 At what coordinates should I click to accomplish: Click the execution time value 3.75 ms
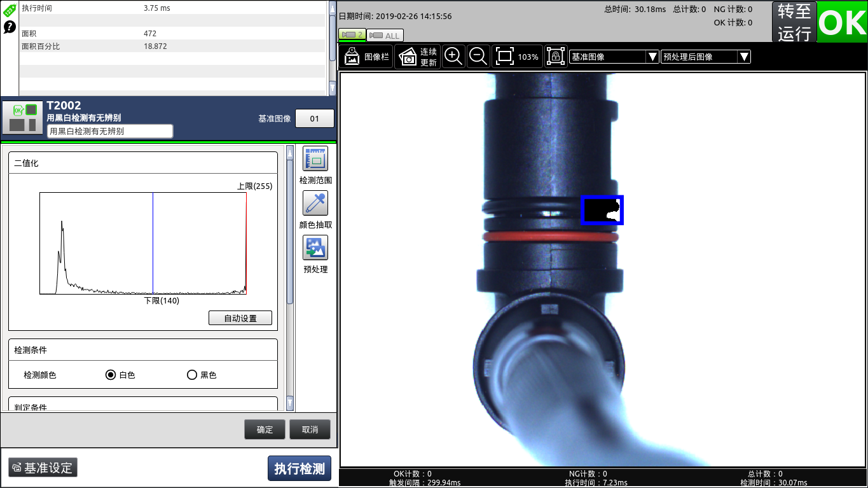point(157,8)
